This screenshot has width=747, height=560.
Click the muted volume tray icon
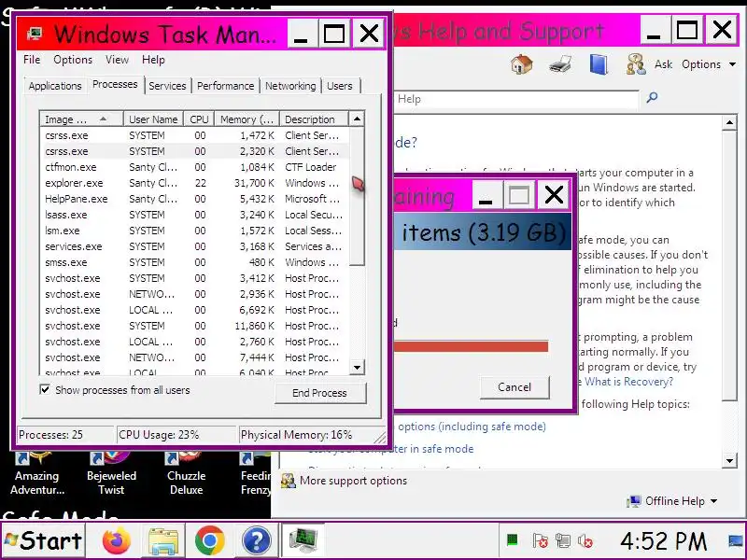pyautogui.click(x=585, y=541)
